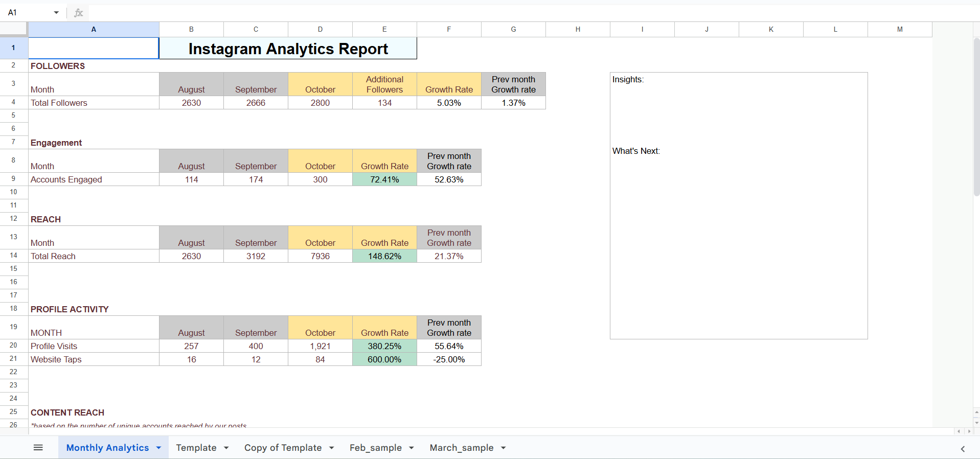Image resolution: width=980 pixels, height=459 pixels.
Task: Switch to the March_sample sheet tab
Action: (x=461, y=448)
